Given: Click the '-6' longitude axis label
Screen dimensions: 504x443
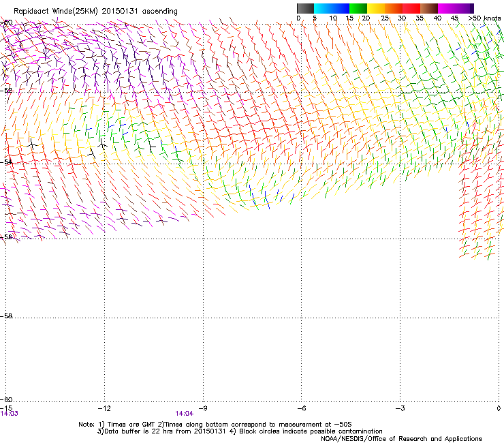Looking at the screenshot, I should [301, 408].
